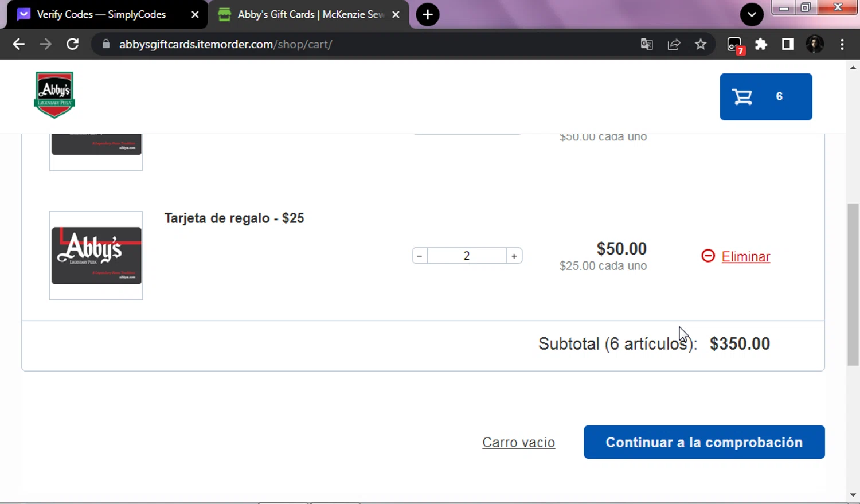Toggle the browser side panel
This screenshot has width=860, height=504.
(788, 44)
